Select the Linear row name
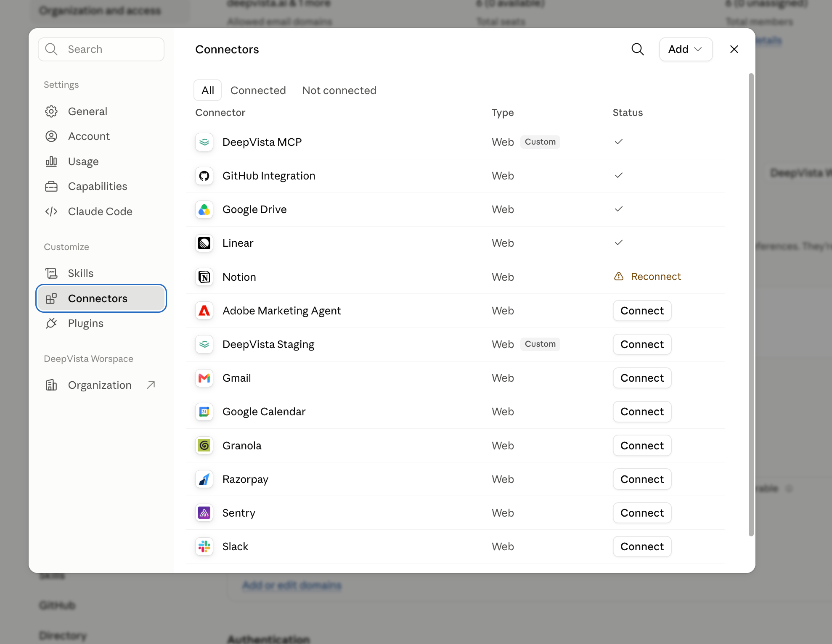Viewport: 832px width, 644px height. pyautogui.click(x=238, y=243)
